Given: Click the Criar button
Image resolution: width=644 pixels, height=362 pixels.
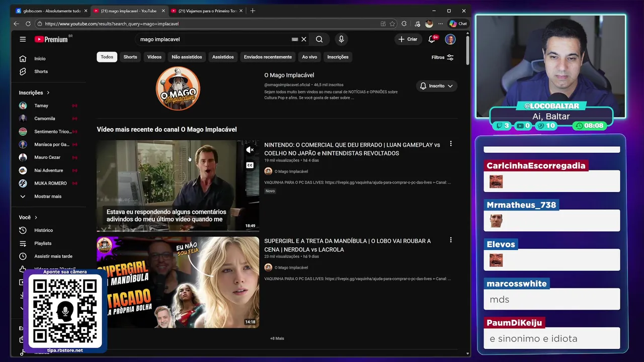Looking at the screenshot, I should pos(408,39).
